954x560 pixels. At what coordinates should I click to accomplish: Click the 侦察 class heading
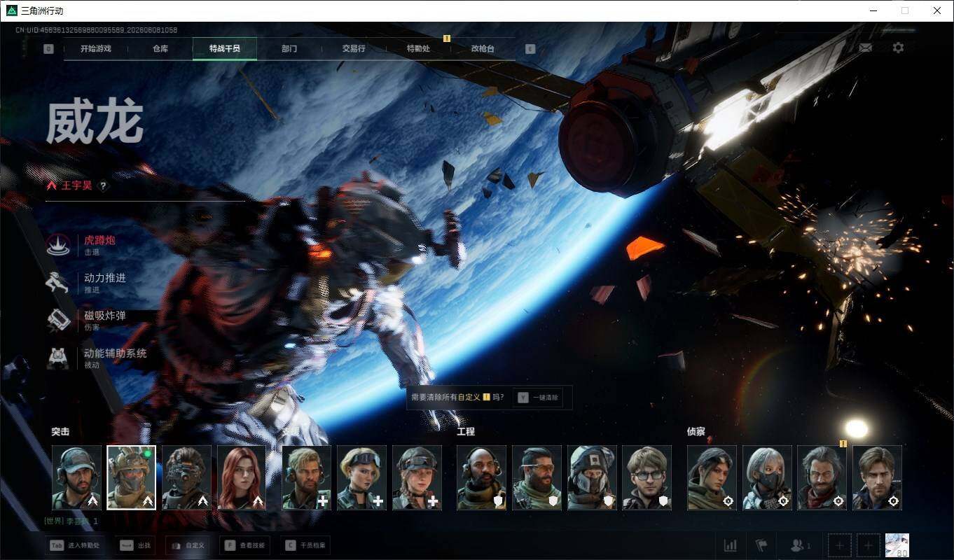click(696, 431)
